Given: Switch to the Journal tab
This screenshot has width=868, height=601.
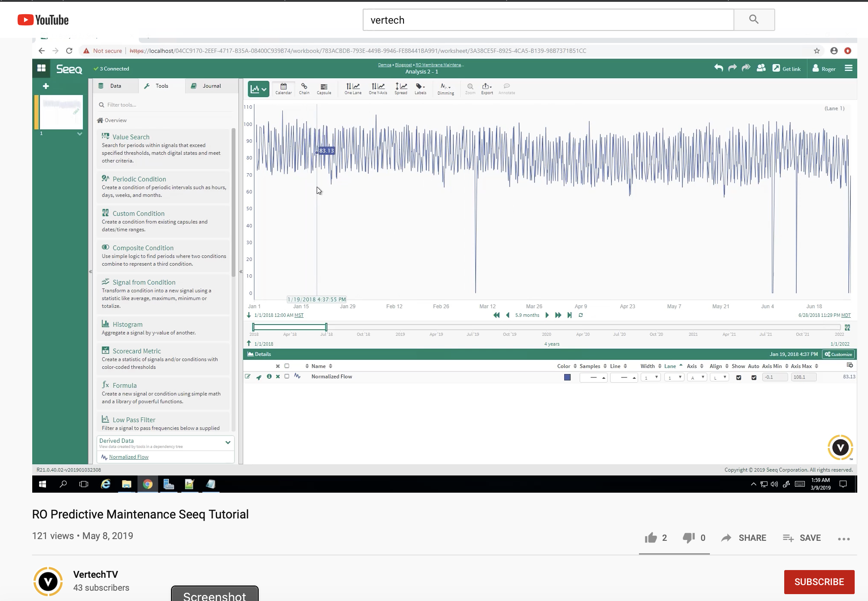Looking at the screenshot, I should pos(211,86).
